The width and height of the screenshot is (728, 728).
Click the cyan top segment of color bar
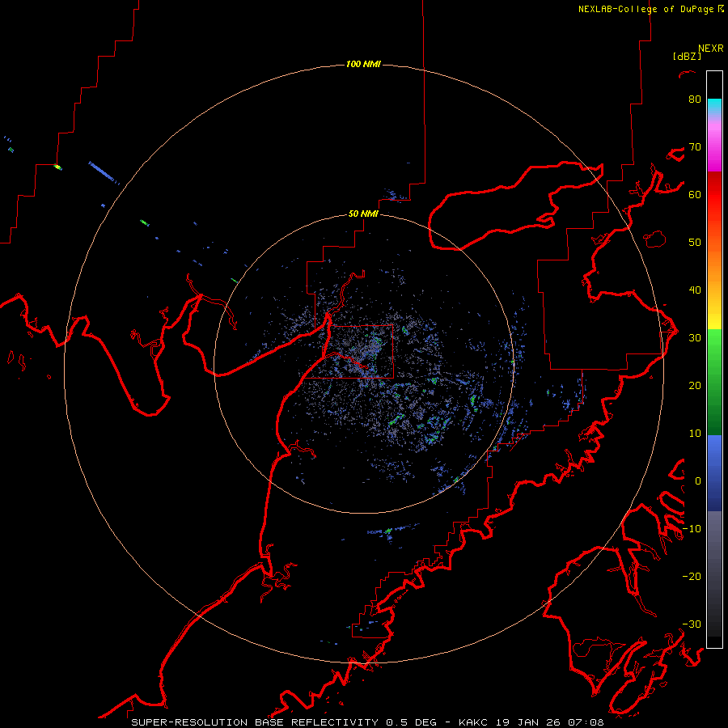[x=714, y=107]
